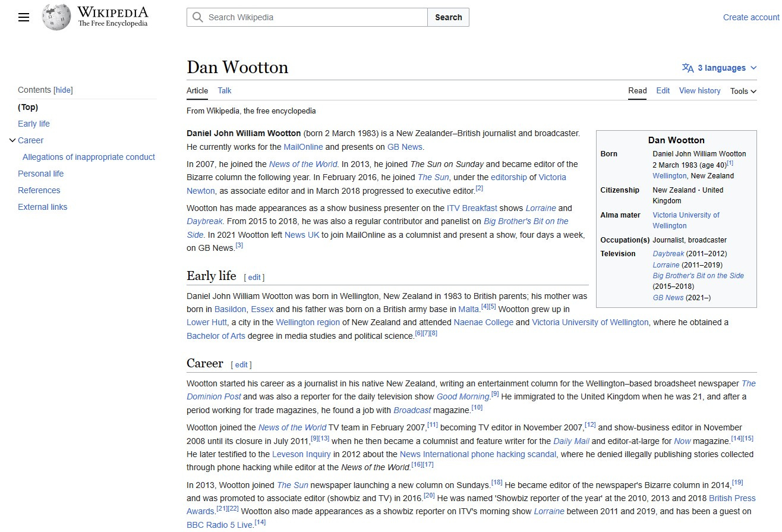Click citation [2] after executive editor
Screen dimensions: 782x532
coord(480,188)
